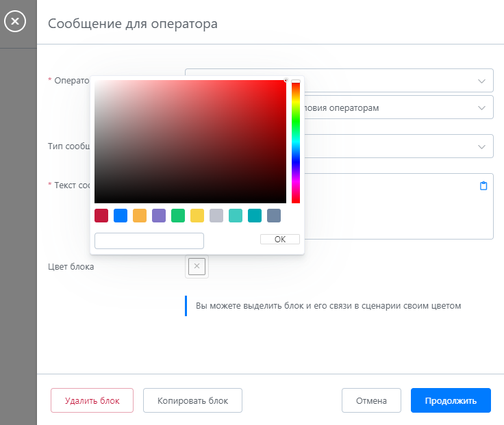Click the hex color input field
Viewport: 504px width, 425px height.
[149, 240]
